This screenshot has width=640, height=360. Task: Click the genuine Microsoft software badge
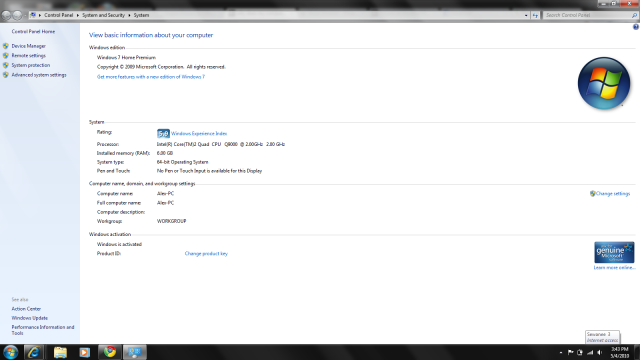tap(614, 252)
